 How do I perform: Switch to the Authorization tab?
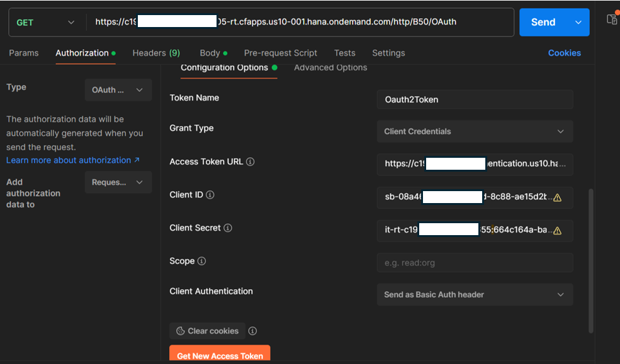(86, 53)
